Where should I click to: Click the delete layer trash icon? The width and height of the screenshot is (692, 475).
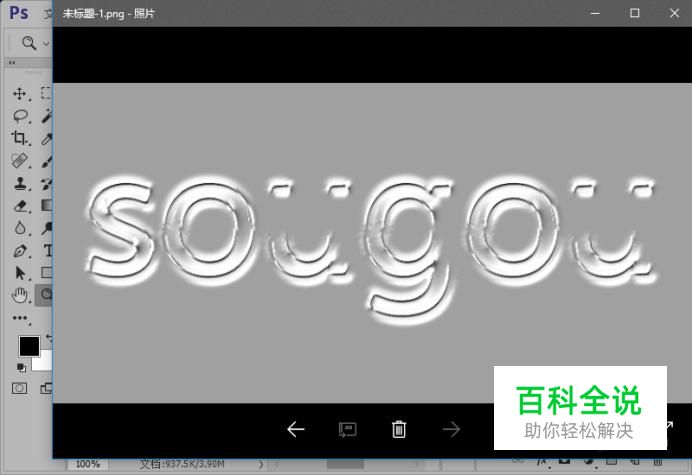[x=658, y=462]
